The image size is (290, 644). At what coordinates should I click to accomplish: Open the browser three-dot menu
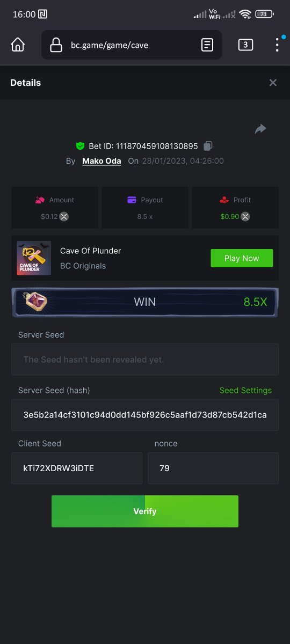click(x=277, y=45)
